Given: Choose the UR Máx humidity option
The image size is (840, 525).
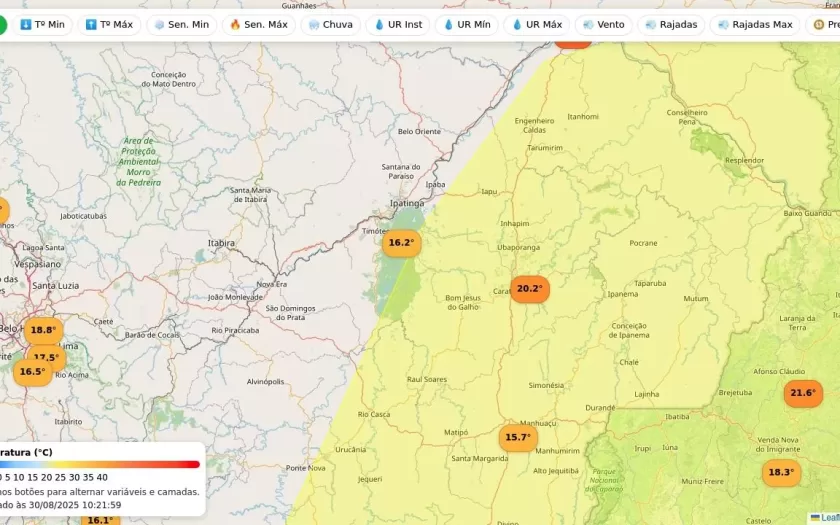Looking at the screenshot, I should coord(536,24).
